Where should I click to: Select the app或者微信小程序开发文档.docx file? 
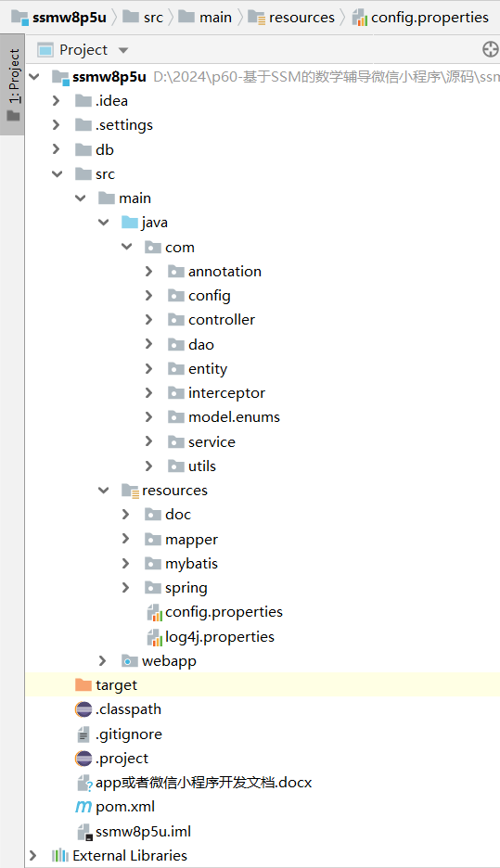195,782
